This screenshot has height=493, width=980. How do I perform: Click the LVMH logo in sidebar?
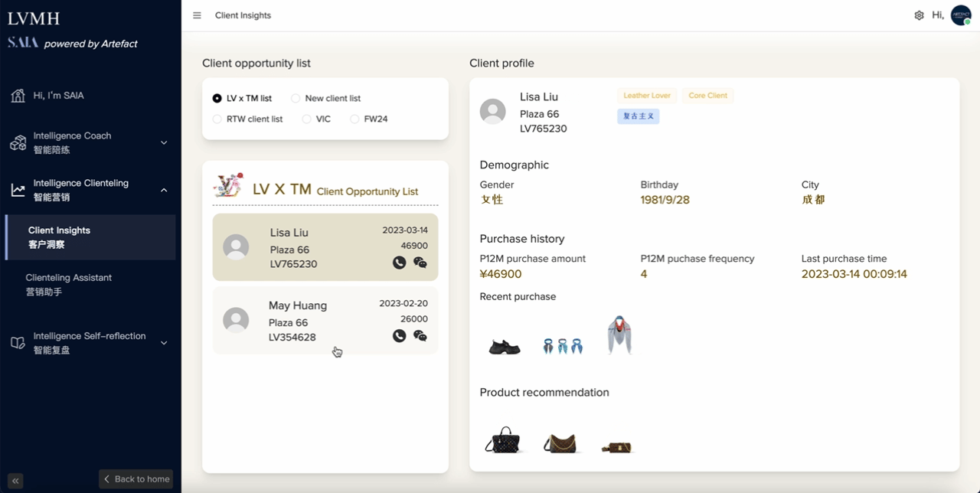[34, 18]
